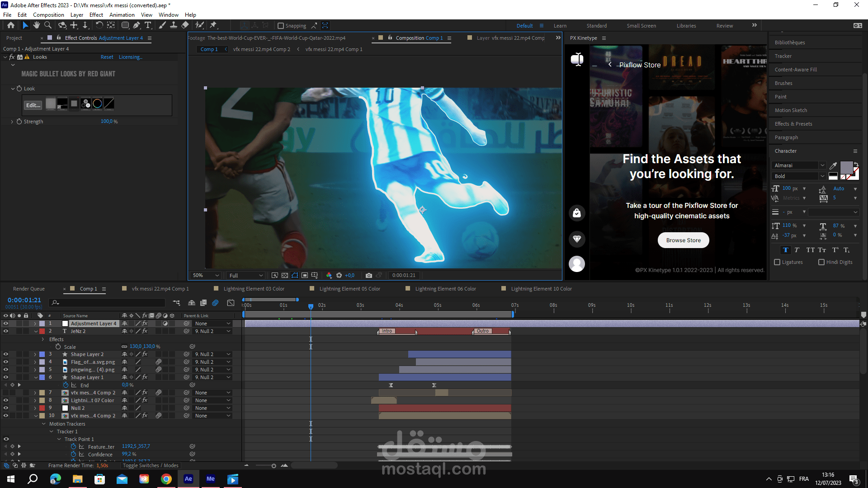868x488 pixels.
Task: Enable the Snapping checkbox
Action: [281, 26]
